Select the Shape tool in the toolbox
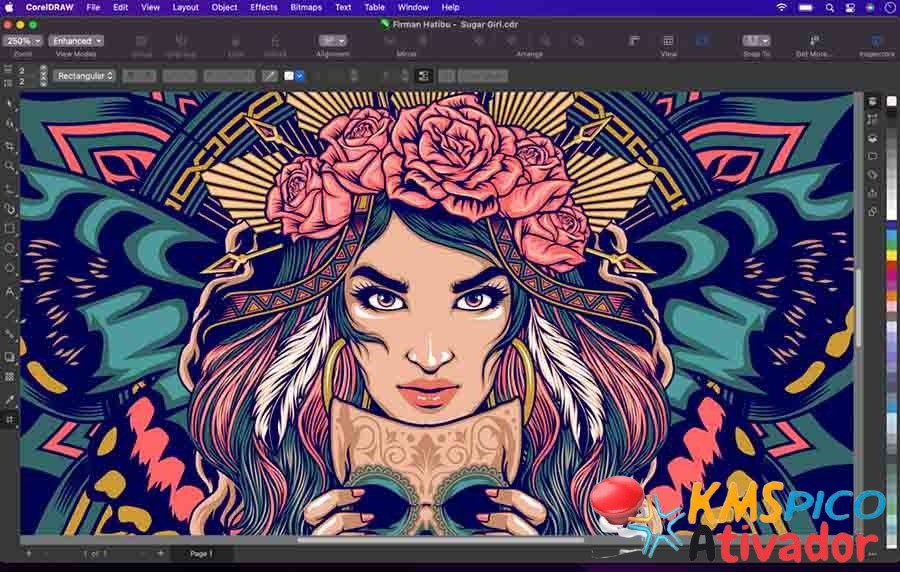 point(10,124)
